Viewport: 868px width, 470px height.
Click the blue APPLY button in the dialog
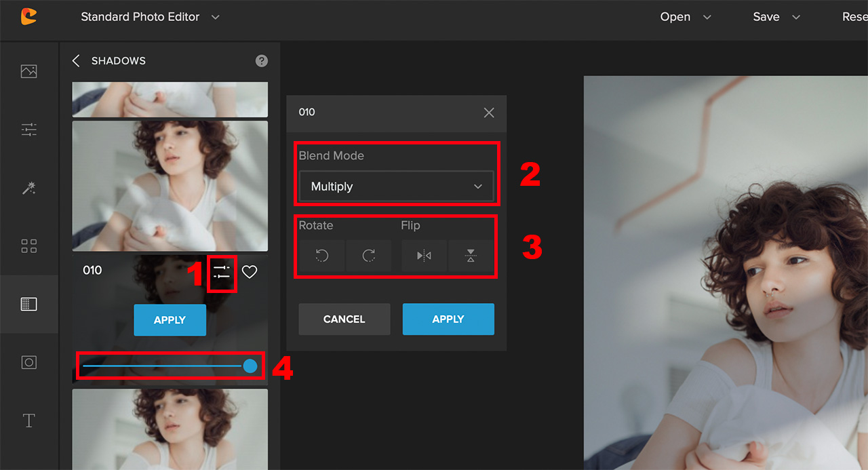coord(448,319)
